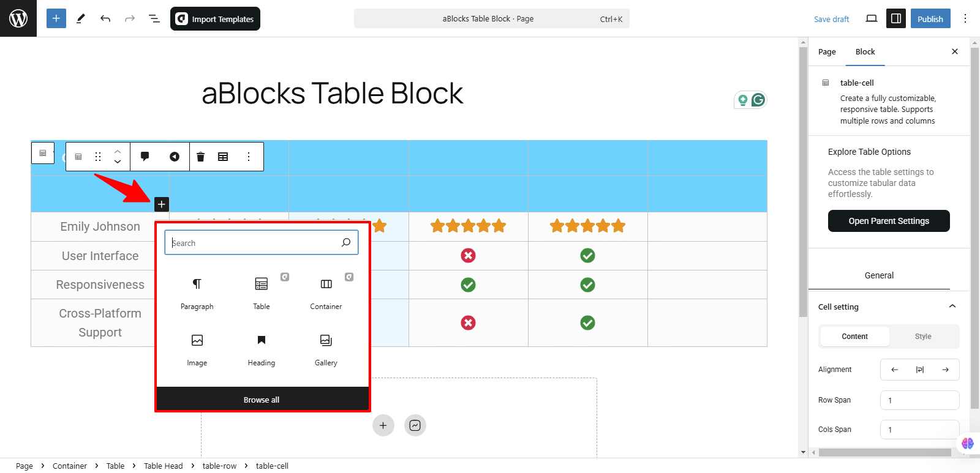Undo the last change
The width and height of the screenshot is (980, 473).
105,18
